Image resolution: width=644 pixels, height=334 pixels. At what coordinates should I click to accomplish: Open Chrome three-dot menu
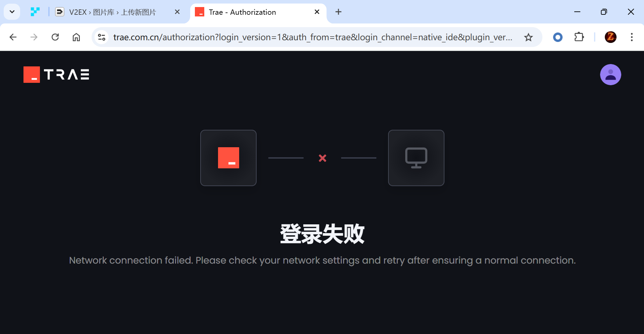point(632,37)
